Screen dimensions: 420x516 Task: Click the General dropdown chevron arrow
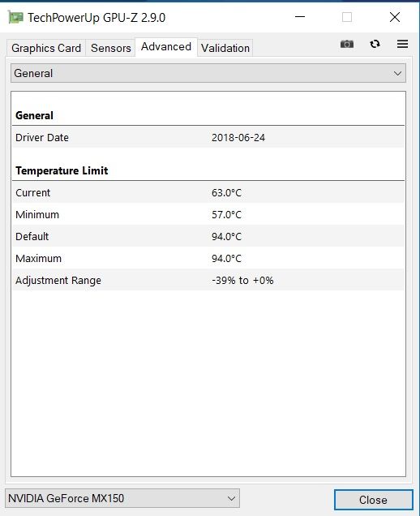click(x=397, y=73)
